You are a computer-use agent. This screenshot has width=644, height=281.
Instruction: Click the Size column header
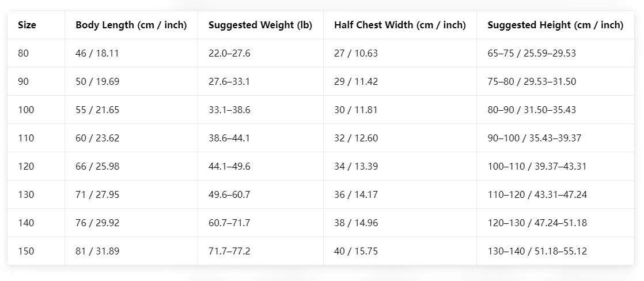(x=27, y=25)
